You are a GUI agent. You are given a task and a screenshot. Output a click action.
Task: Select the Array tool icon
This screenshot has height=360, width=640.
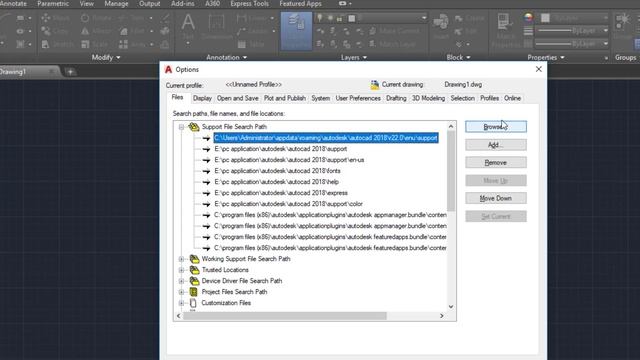pos(123,44)
